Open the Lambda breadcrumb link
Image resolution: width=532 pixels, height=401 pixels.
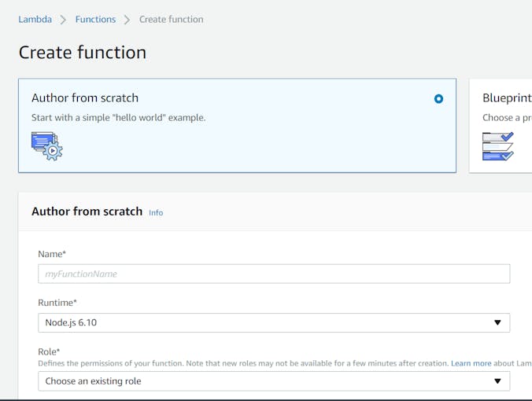point(35,20)
